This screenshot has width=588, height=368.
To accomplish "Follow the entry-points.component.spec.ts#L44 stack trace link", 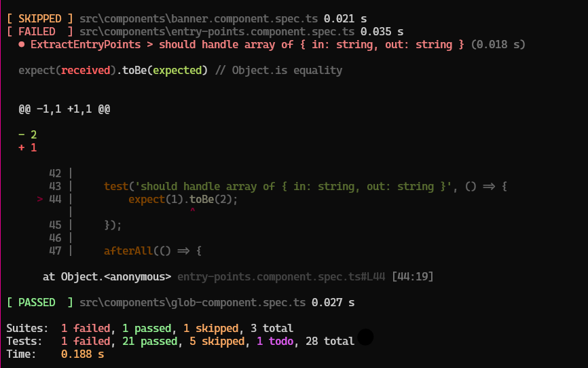I will (282, 277).
